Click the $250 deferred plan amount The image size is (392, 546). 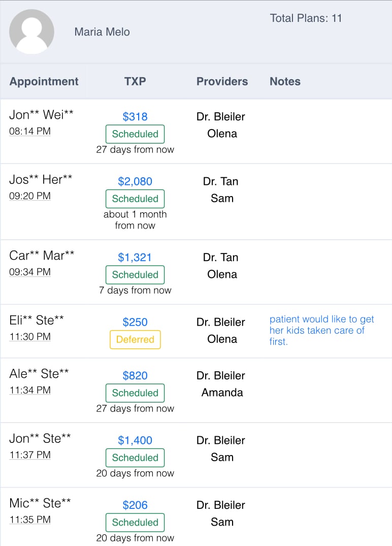click(x=135, y=322)
